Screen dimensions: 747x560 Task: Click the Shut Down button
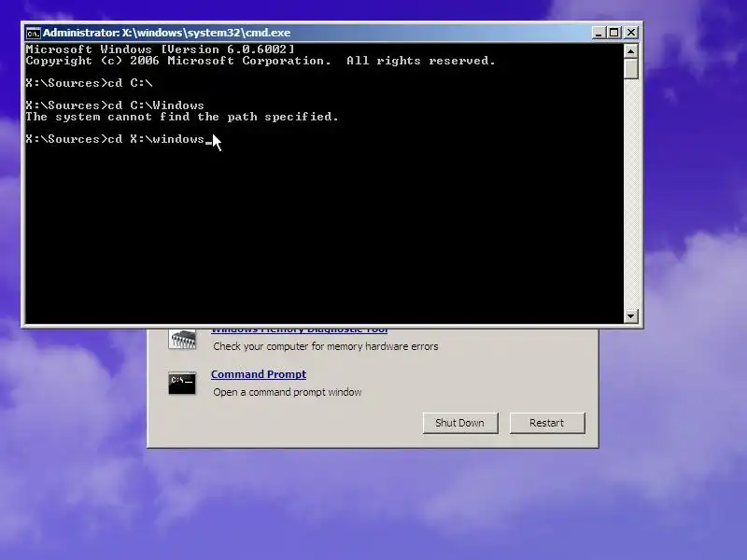point(460,423)
